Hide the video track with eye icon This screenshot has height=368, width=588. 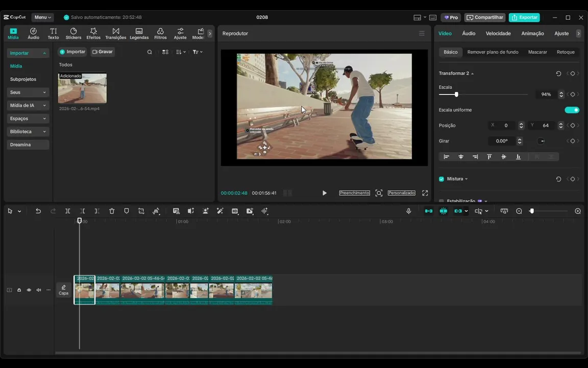(29, 290)
